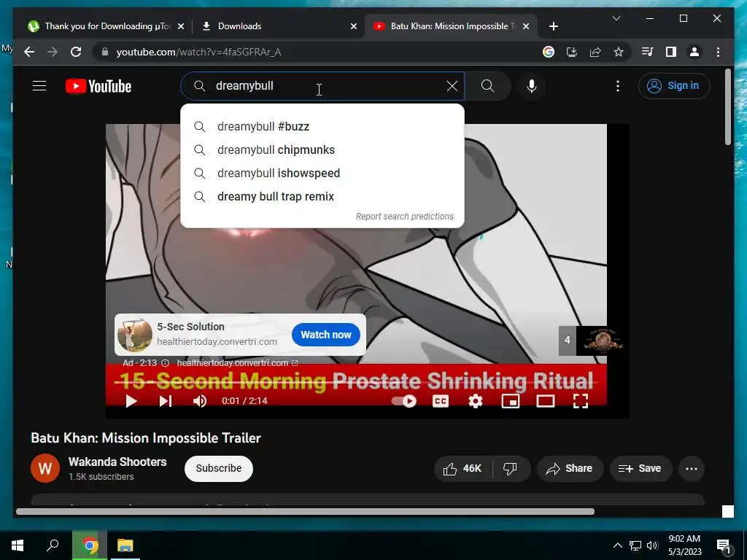
Task: Open Windows taskbar search
Action: [x=53, y=545]
